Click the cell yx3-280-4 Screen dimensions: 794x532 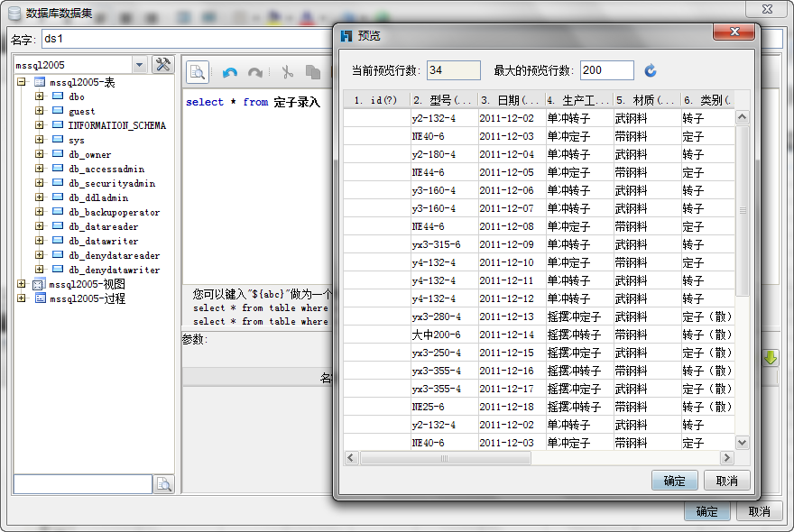(x=444, y=316)
